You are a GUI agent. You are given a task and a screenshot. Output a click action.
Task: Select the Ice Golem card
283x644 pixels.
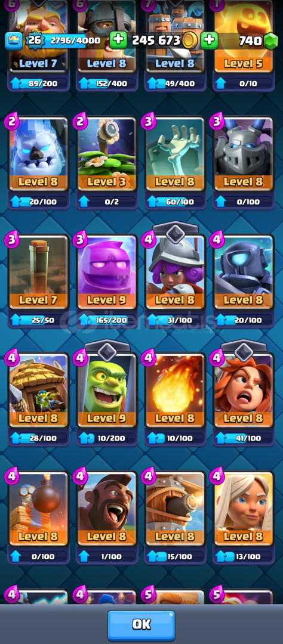point(38,154)
